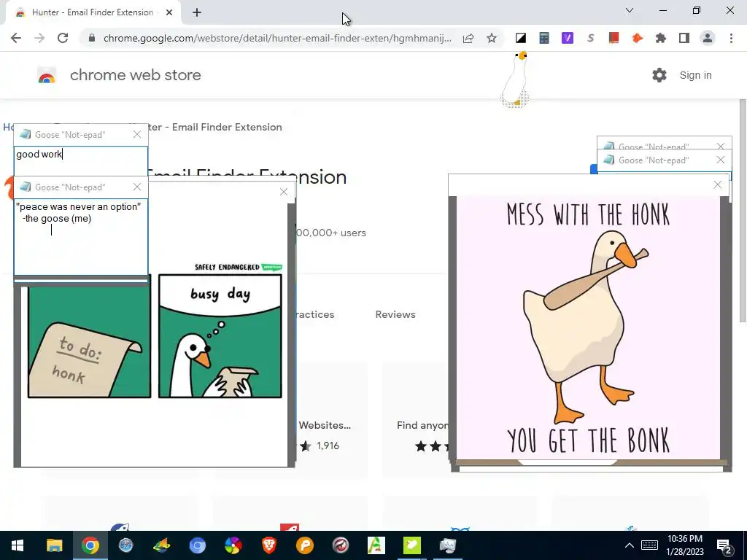The height and width of the screenshot is (560, 747).
Task: Close the Mess With The Honk meme window
Action: pyautogui.click(x=718, y=184)
